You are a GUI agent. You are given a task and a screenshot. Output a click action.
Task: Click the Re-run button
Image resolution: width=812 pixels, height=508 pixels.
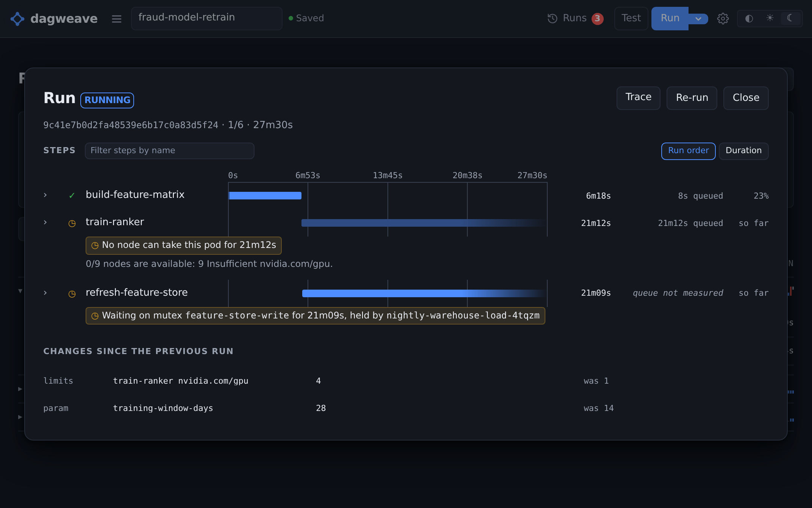click(x=692, y=98)
